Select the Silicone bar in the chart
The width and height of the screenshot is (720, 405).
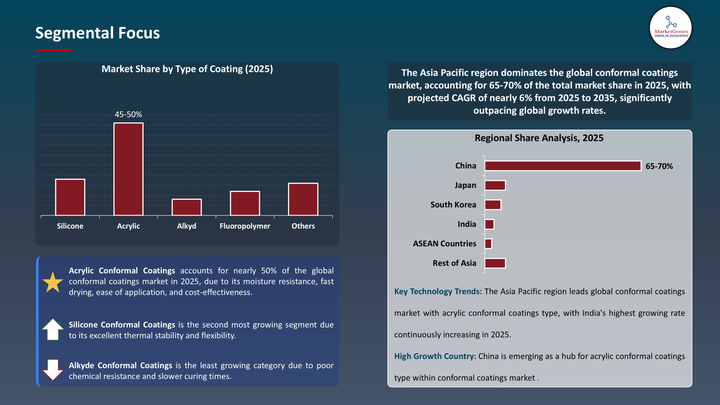[70, 196]
